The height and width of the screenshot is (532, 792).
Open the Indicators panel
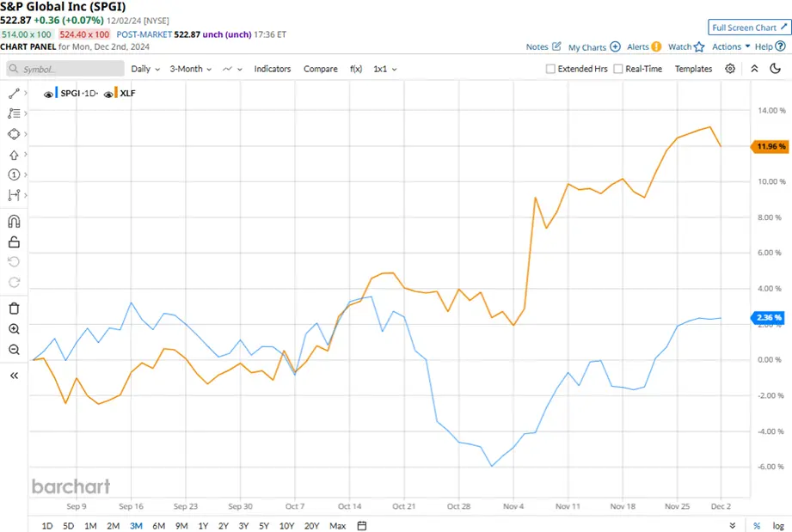coord(272,69)
